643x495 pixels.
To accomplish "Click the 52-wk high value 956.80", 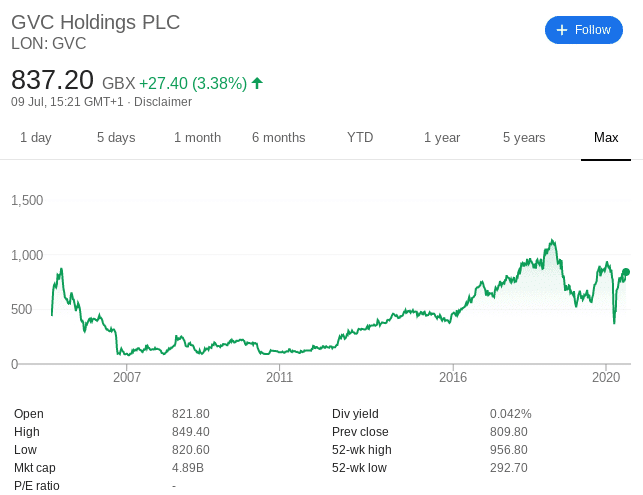I will tap(508, 449).
